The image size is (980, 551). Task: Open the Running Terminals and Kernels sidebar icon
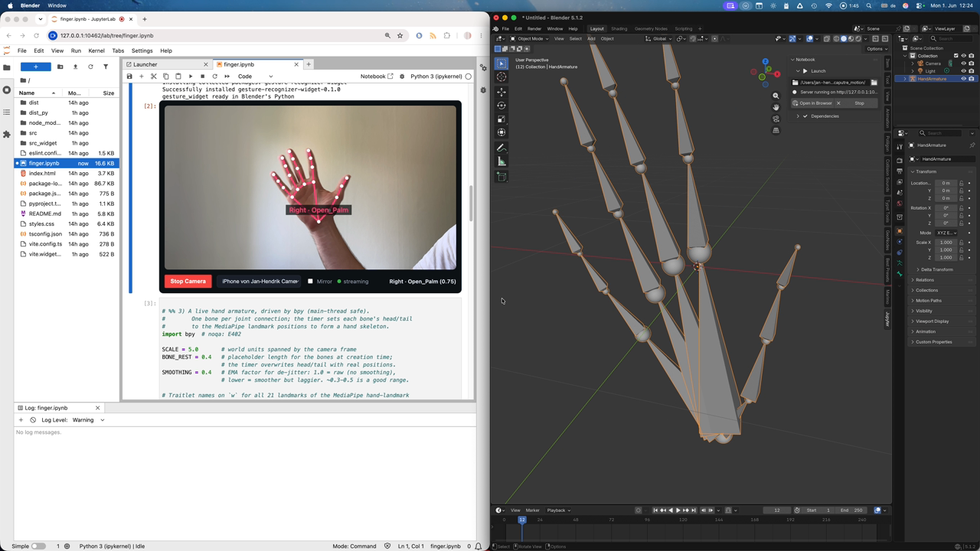(7, 90)
